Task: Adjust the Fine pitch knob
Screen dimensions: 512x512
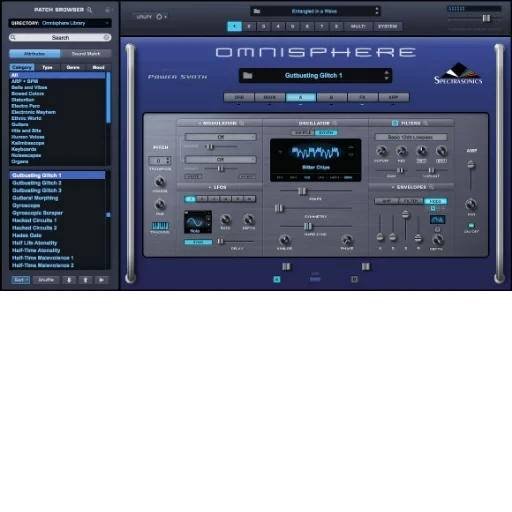Action: coord(160,204)
